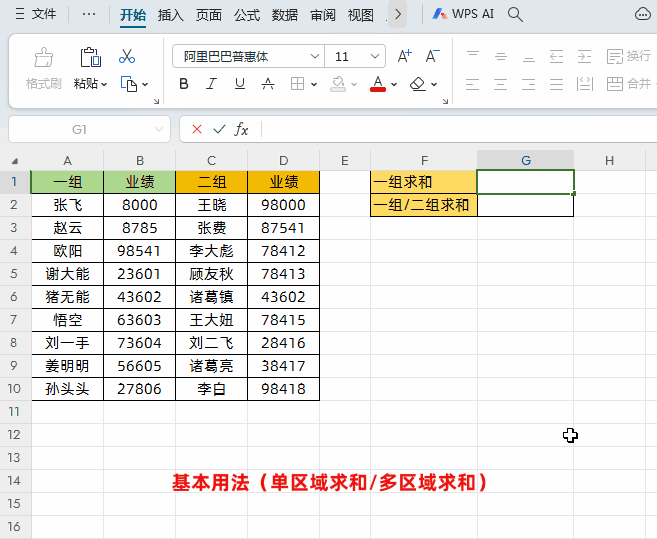Switch to the 页面 tab
Screen dimensions: 657x539
(x=209, y=16)
